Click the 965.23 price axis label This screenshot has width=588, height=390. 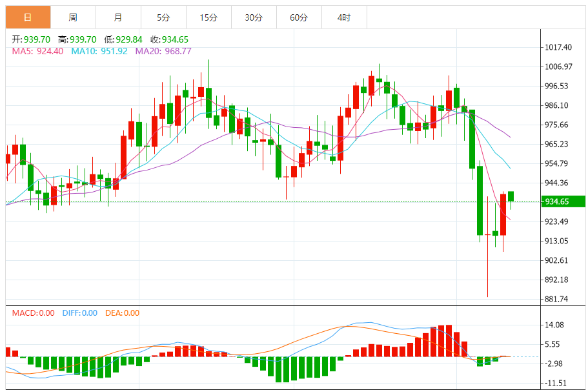pyautogui.click(x=556, y=144)
